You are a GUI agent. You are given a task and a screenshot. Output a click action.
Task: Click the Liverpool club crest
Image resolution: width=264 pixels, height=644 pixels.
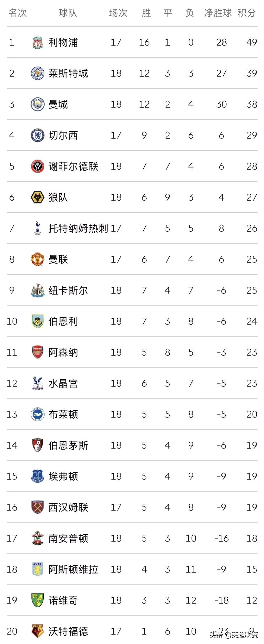(38, 42)
